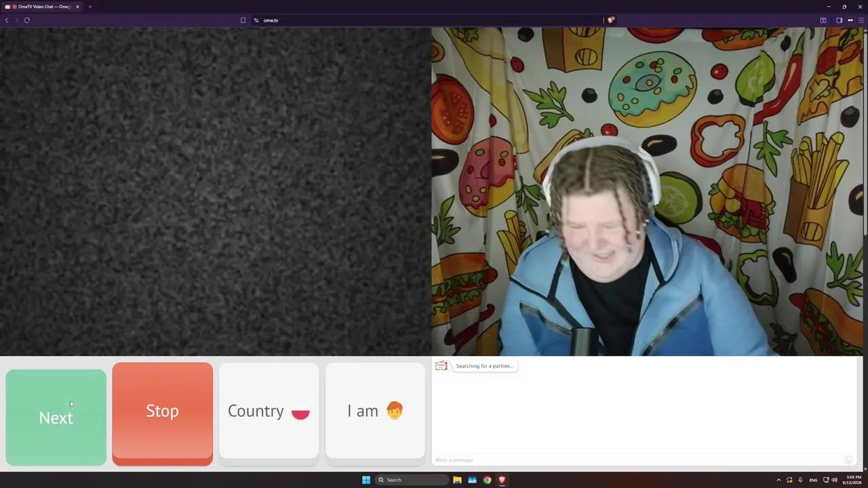Open File Explorer from taskbar

457,480
